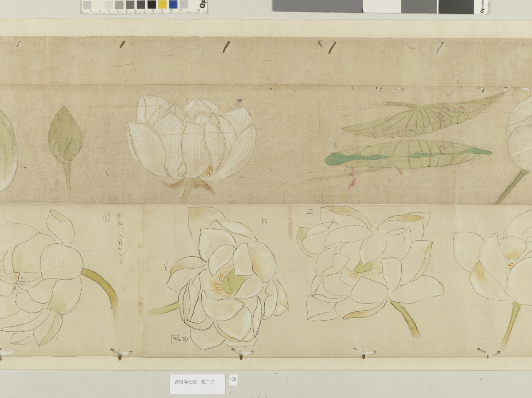Click the blue patch on the color scale

tap(173, 4)
